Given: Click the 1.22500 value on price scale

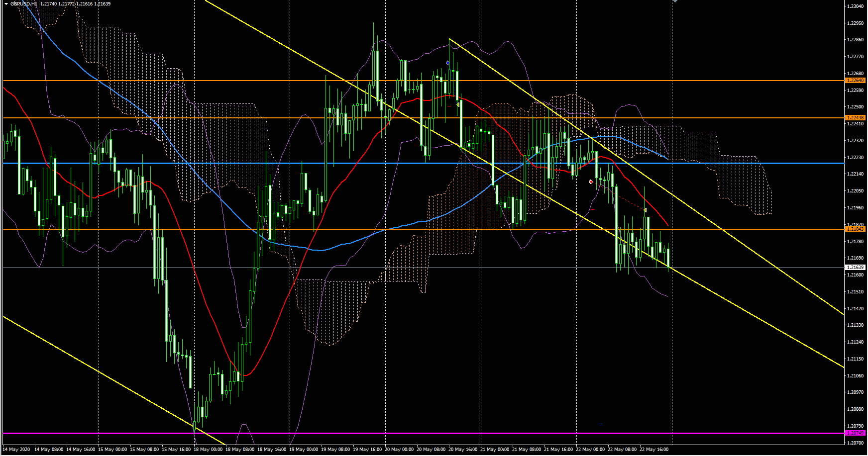Looking at the screenshot, I should [855, 107].
